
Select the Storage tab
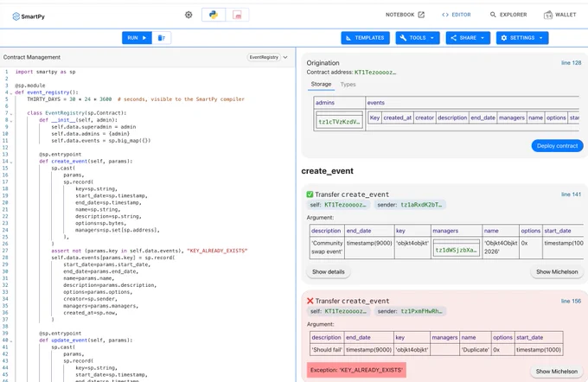click(321, 85)
